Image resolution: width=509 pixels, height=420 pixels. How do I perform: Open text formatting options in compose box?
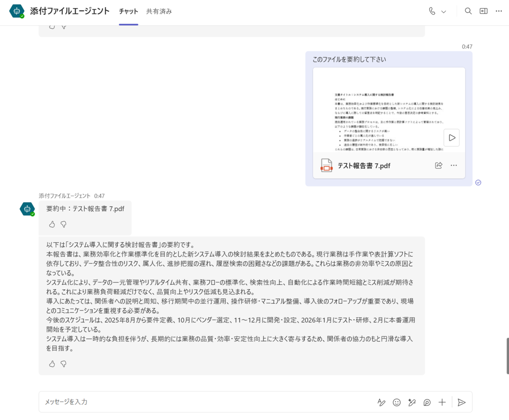click(381, 403)
